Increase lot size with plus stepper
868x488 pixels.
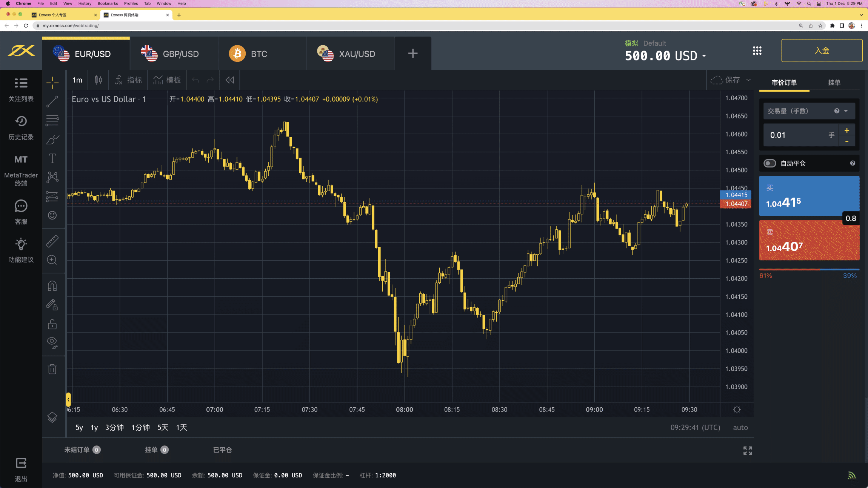(x=847, y=130)
